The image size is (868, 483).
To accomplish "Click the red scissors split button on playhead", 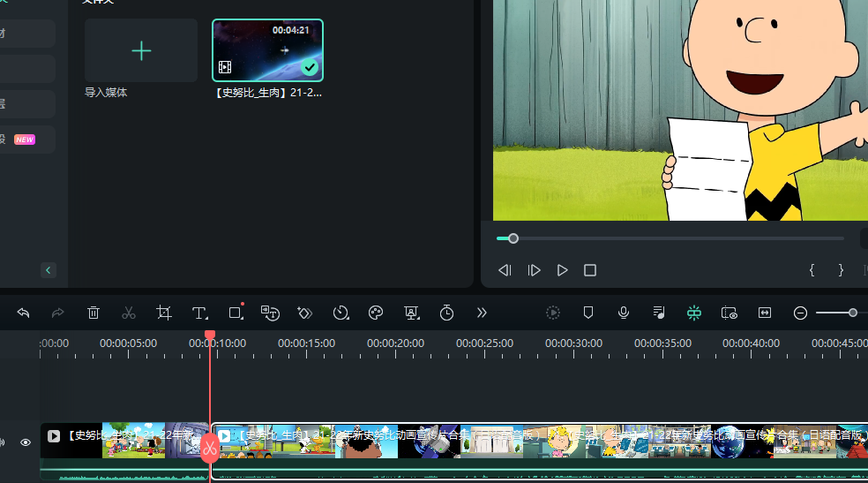I will pyautogui.click(x=210, y=449).
